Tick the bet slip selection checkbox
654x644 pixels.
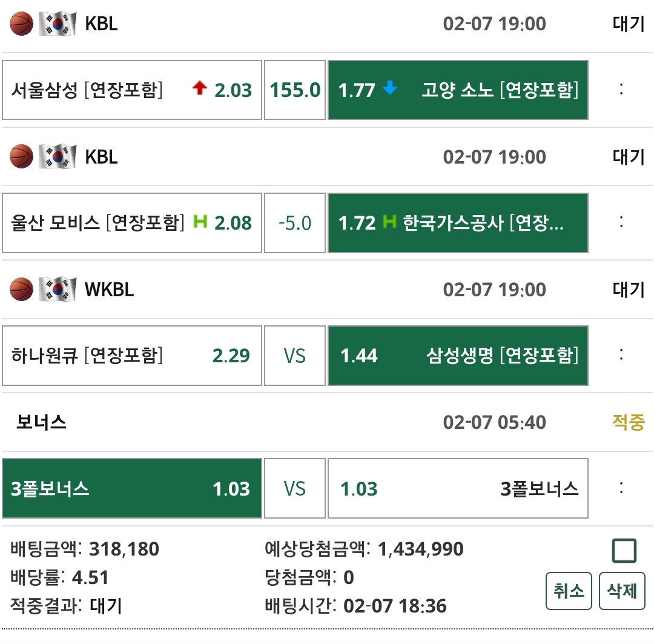coord(624,551)
